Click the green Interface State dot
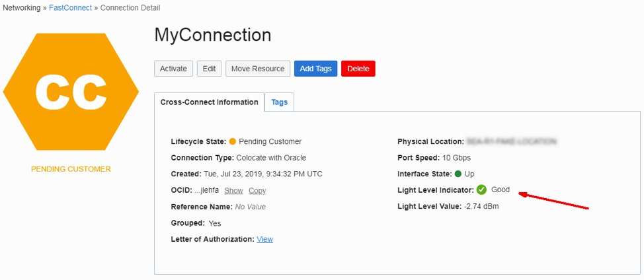The height and width of the screenshot is (280, 644). click(458, 174)
